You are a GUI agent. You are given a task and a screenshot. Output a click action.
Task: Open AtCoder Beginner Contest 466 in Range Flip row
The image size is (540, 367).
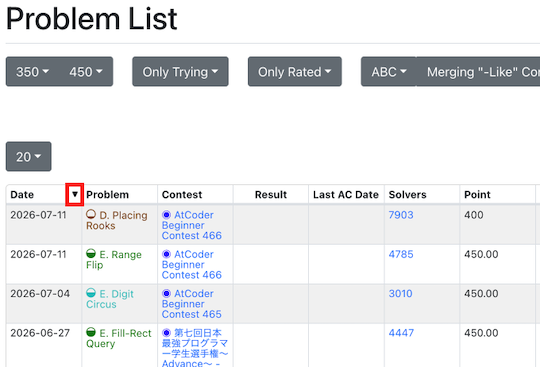(192, 264)
